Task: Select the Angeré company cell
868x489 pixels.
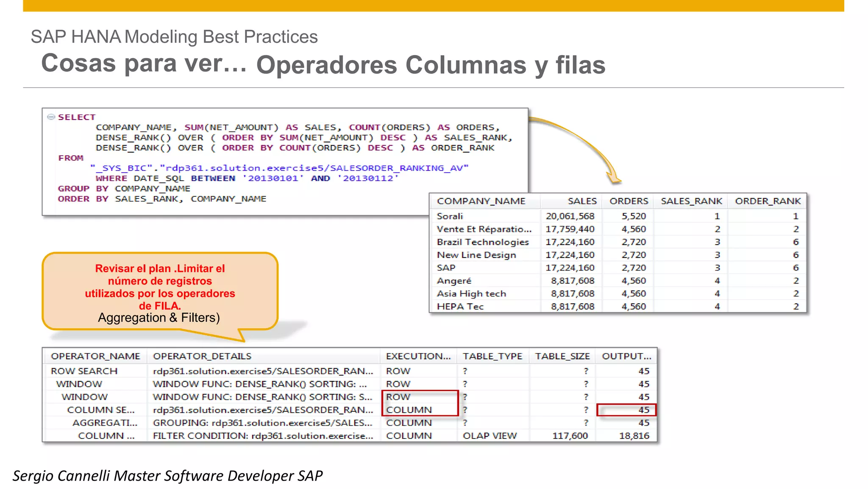Action: pos(454,281)
